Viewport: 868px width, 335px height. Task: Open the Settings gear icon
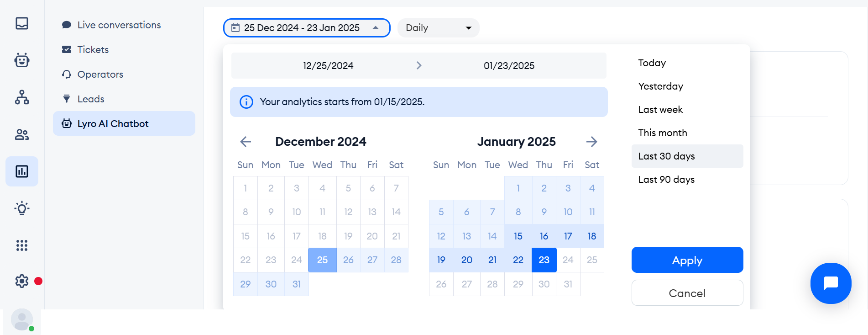(22, 281)
